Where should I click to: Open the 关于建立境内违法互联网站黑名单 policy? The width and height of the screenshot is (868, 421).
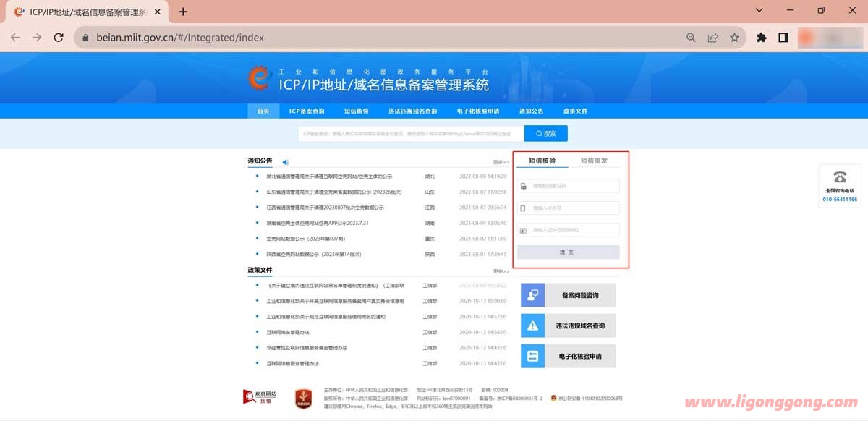(336, 286)
